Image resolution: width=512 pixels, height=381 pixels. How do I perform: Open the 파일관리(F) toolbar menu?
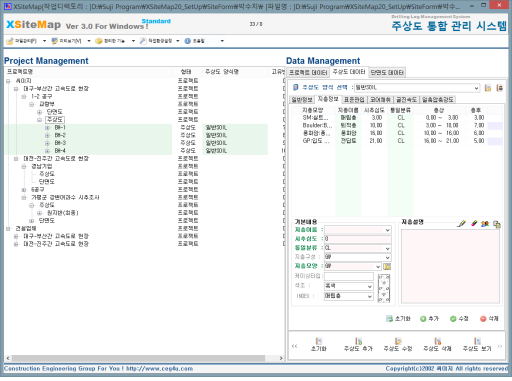(x=26, y=41)
